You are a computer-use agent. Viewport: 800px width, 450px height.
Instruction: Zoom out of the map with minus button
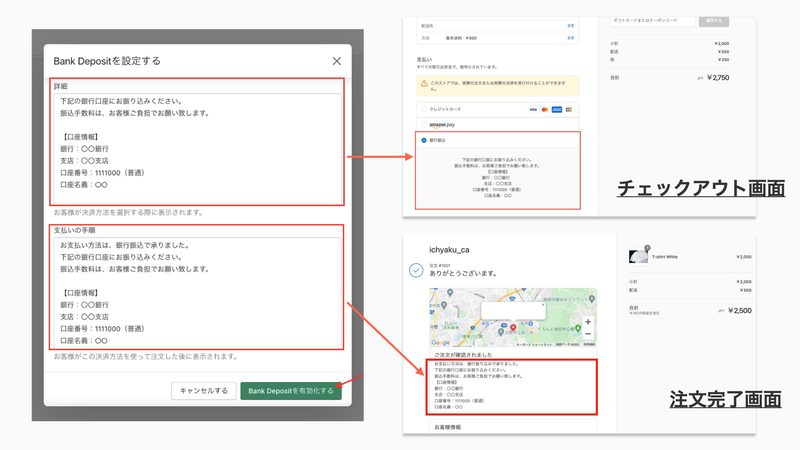[588, 334]
